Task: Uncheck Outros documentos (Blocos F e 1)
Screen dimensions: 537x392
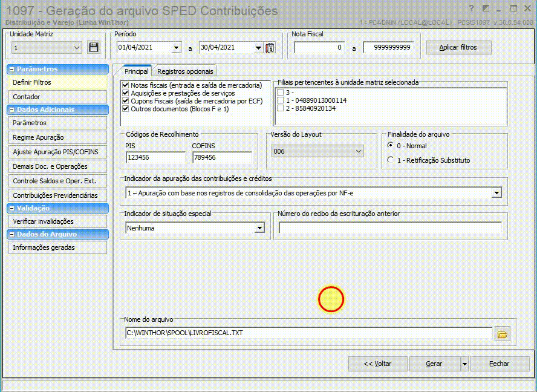Action: [125, 109]
